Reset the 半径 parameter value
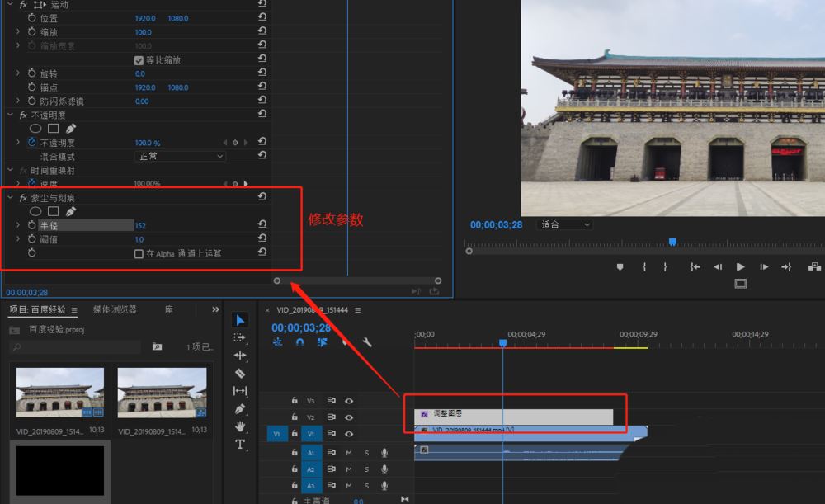 (262, 224)
